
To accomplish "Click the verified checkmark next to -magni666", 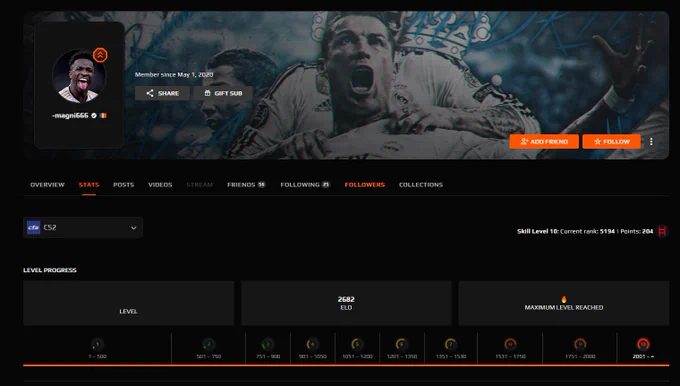I will [94, 115].
